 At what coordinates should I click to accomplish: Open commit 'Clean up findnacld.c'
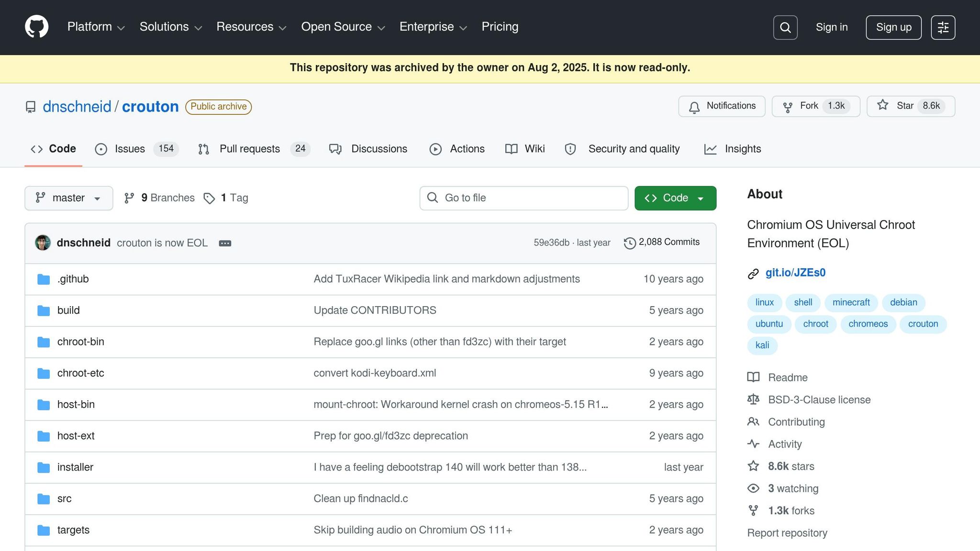pos(361,499)
